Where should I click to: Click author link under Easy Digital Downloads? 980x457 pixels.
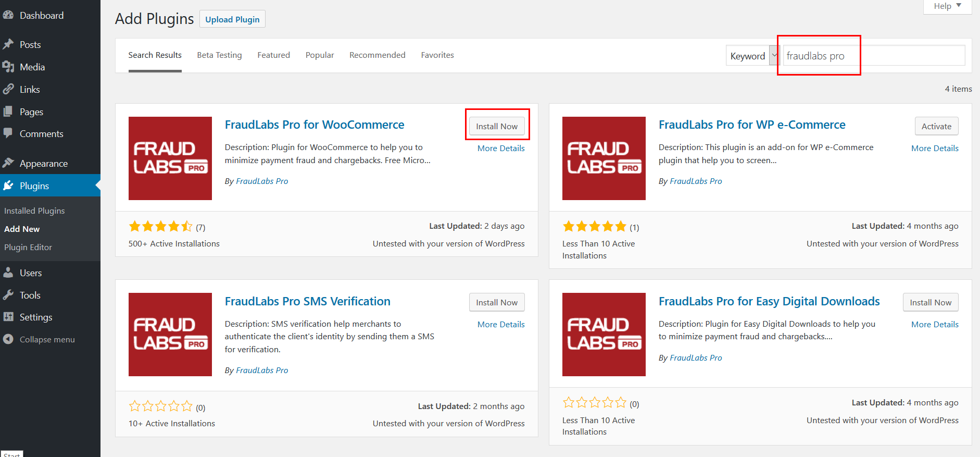tap(696, 357)
